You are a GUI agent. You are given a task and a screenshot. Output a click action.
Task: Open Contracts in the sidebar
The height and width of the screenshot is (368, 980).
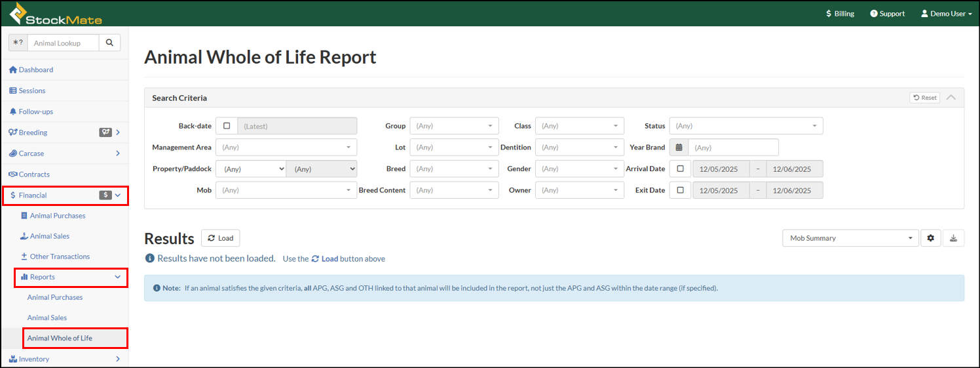click(x=64, y=174)
